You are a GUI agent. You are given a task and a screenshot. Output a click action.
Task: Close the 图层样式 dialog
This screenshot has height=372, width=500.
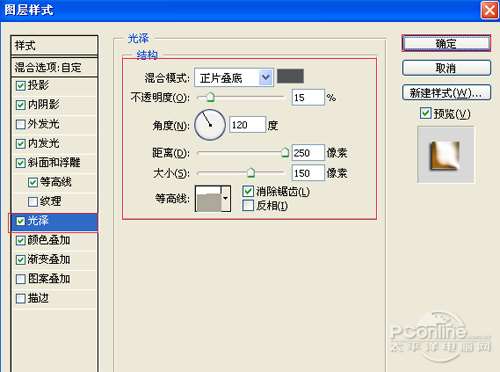point(489,10)
